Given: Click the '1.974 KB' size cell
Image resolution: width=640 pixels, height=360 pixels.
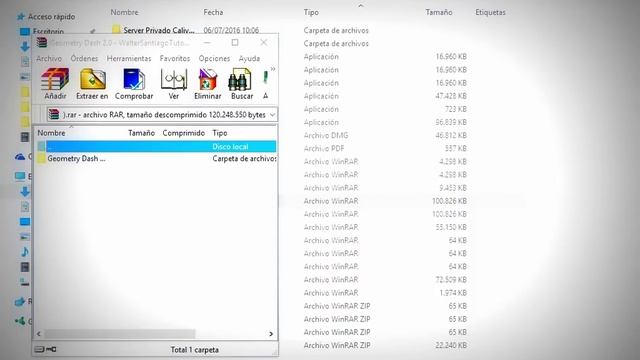Looking at the screenshot, I should coord(453,293).
